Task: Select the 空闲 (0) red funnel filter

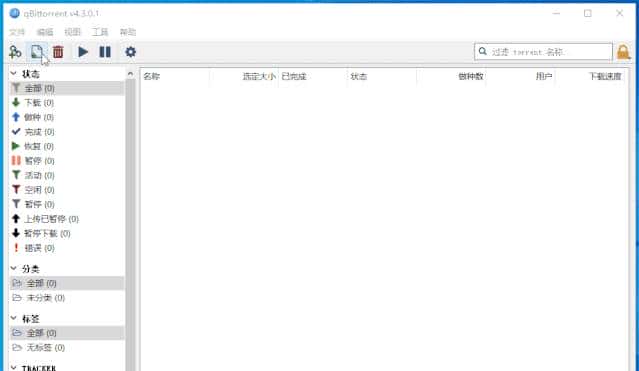Action: tap(67, 190)
